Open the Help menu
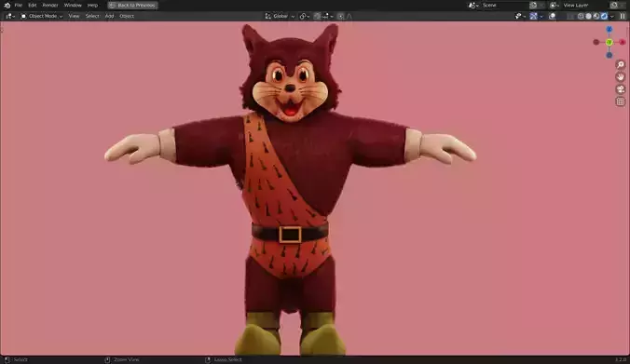This screenshot has width=630, height=364. tap(92, 6)
